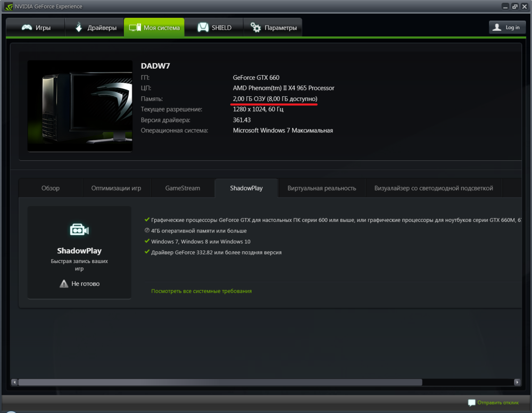Click the blocked icon beside 4ГБ оперативной памяти
Image resolution: width=532 pixels, height=413 pixels.
click(147, 230)
